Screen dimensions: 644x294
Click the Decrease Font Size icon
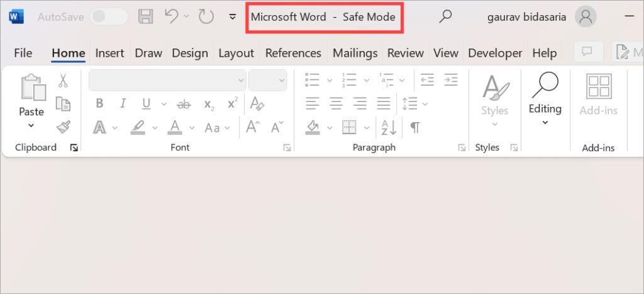(x=277, y=127)
